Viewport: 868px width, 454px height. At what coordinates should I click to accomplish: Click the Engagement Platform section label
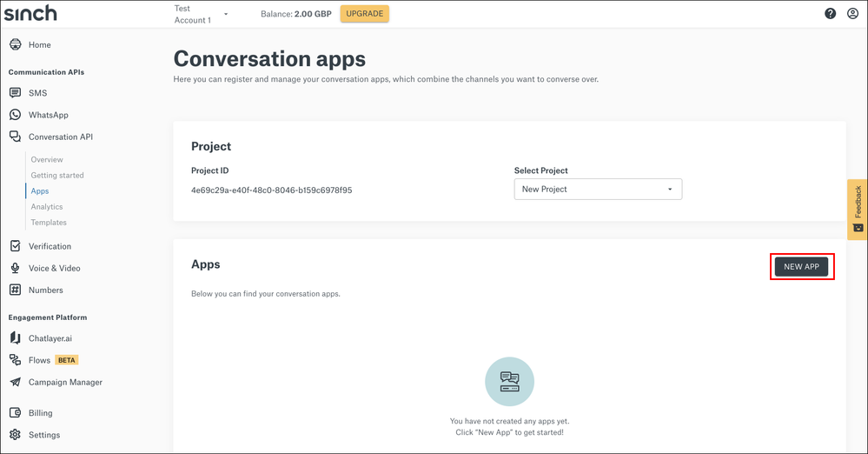coord(48,317)
